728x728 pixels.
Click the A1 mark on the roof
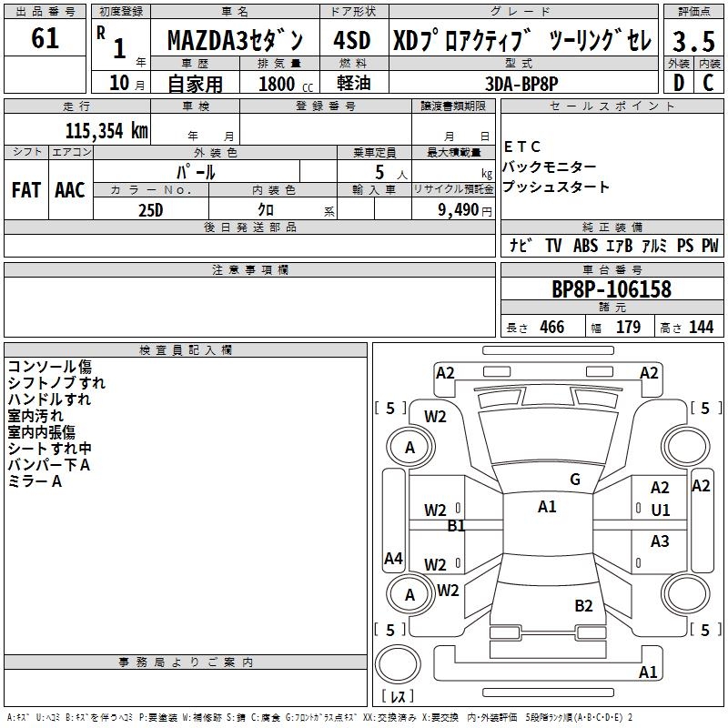pos(547,507)
